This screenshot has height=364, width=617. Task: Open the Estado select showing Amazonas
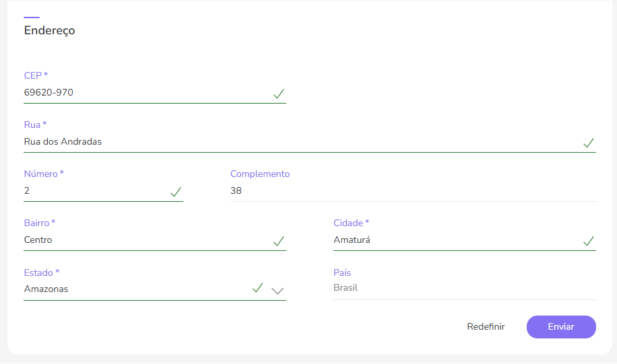(135, 289)
